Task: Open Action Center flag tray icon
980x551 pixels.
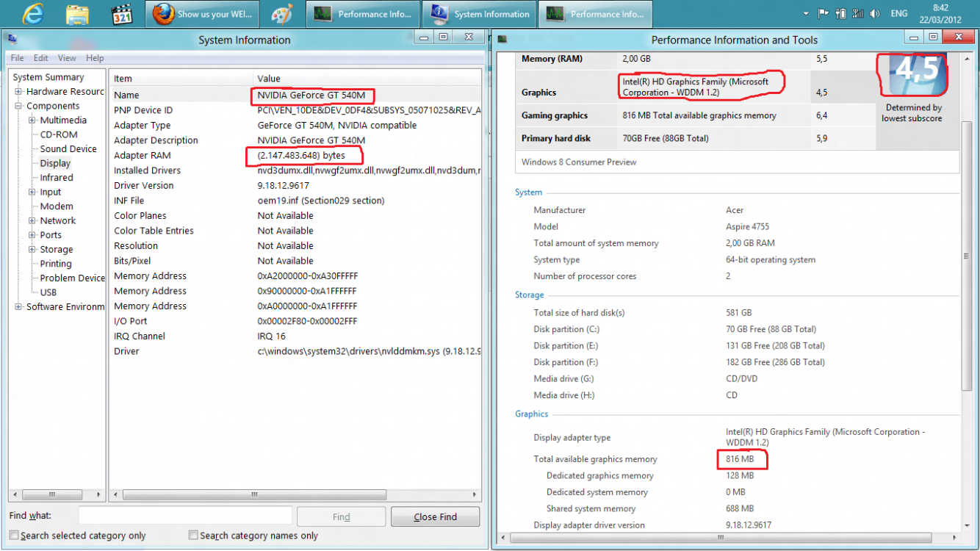Action: click(823, 14)
